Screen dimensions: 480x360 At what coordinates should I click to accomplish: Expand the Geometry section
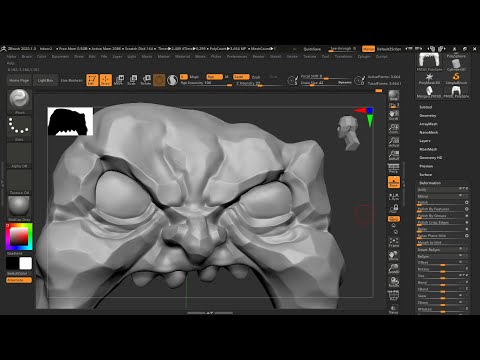(x=428, y=116)
